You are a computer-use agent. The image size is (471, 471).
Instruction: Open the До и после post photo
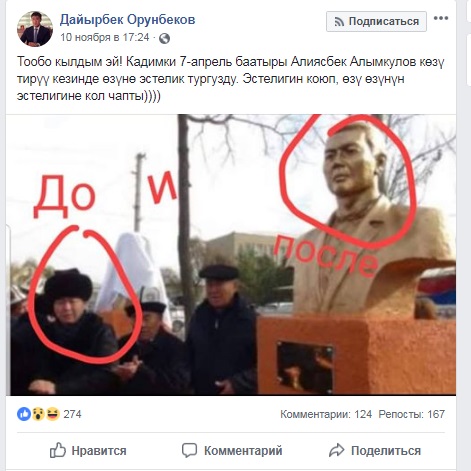231,255
